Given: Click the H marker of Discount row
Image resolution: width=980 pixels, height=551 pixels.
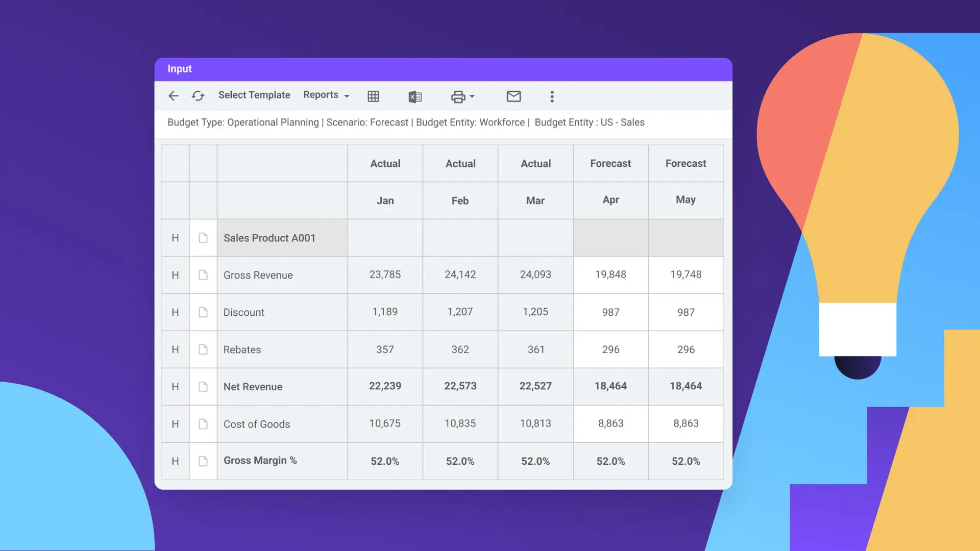Looking at the screenshot, I should click(x=175, y=312).
